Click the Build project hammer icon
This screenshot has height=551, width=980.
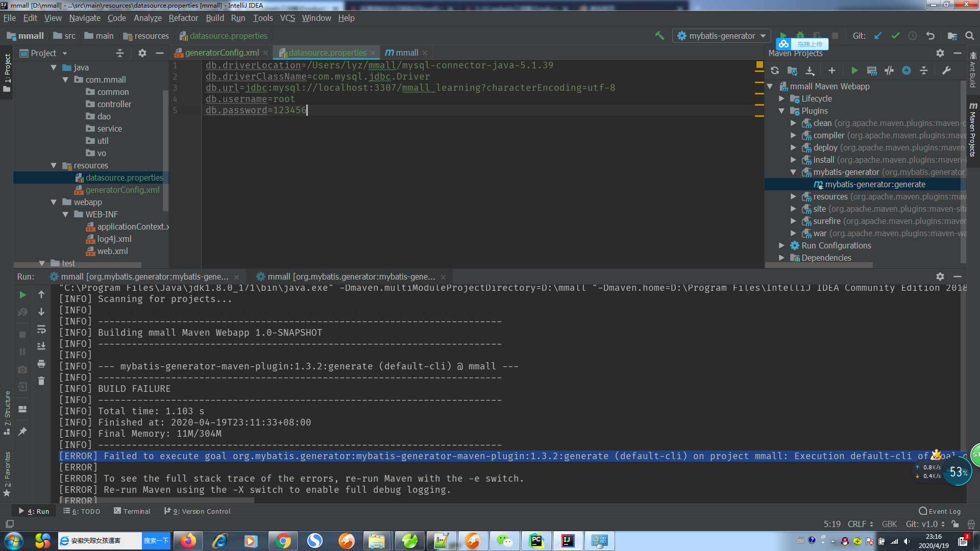pyautogui.click(x=659, y=36)
